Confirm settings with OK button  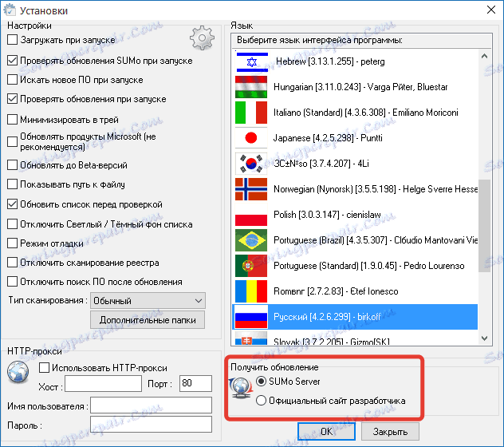pyautogui.click(x=327, y=432)
